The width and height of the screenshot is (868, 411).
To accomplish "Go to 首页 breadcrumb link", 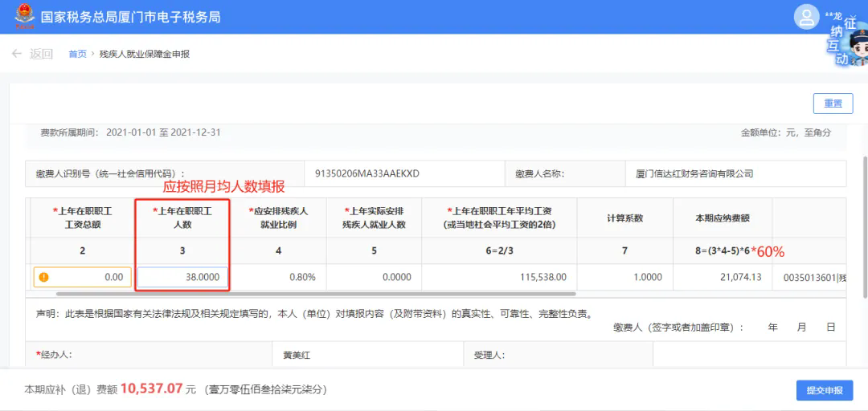I will [x=77, y=54].
